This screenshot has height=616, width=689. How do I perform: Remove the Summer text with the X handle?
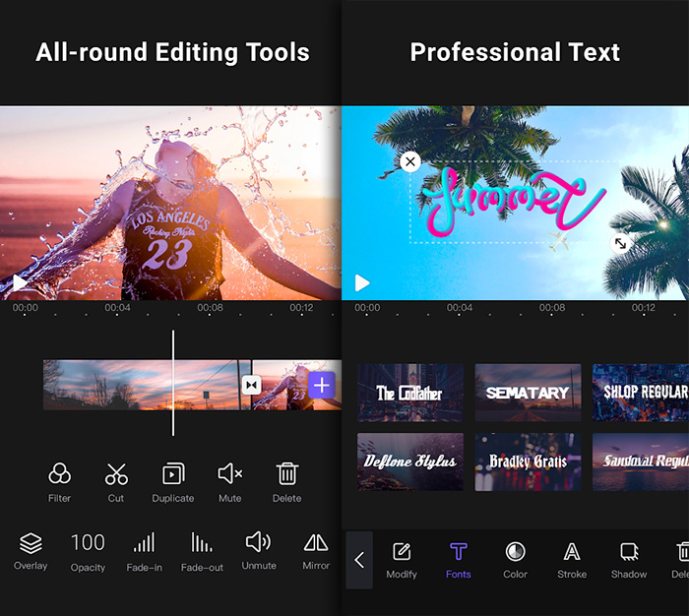(410, 161)
